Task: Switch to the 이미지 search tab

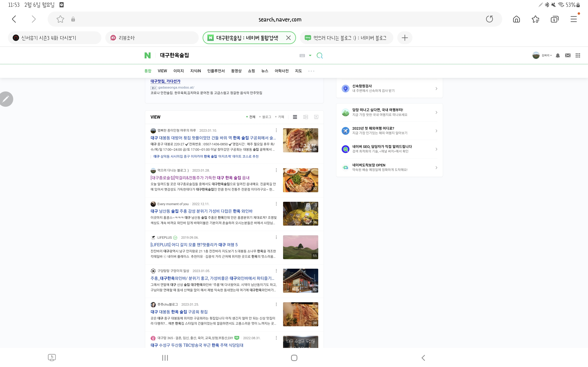Action: (x=178, y=71)
